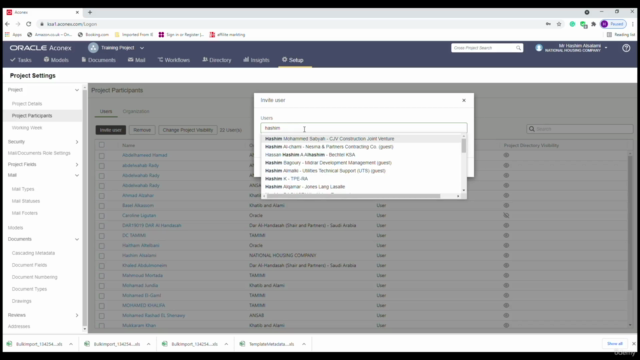Open the Documents menu

(x=98, y=60)
